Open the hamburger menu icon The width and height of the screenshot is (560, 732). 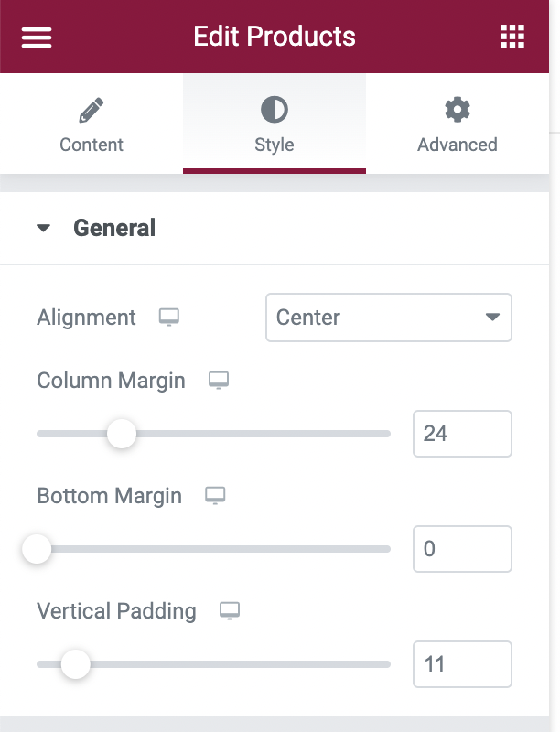(x=37, y=37)
